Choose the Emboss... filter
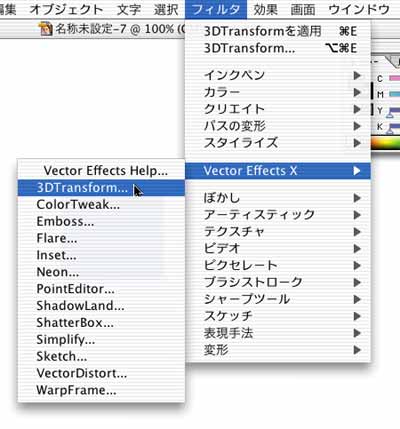Viewport: 400px width, 429px height. pyautogui.click(x=101, y=221)
